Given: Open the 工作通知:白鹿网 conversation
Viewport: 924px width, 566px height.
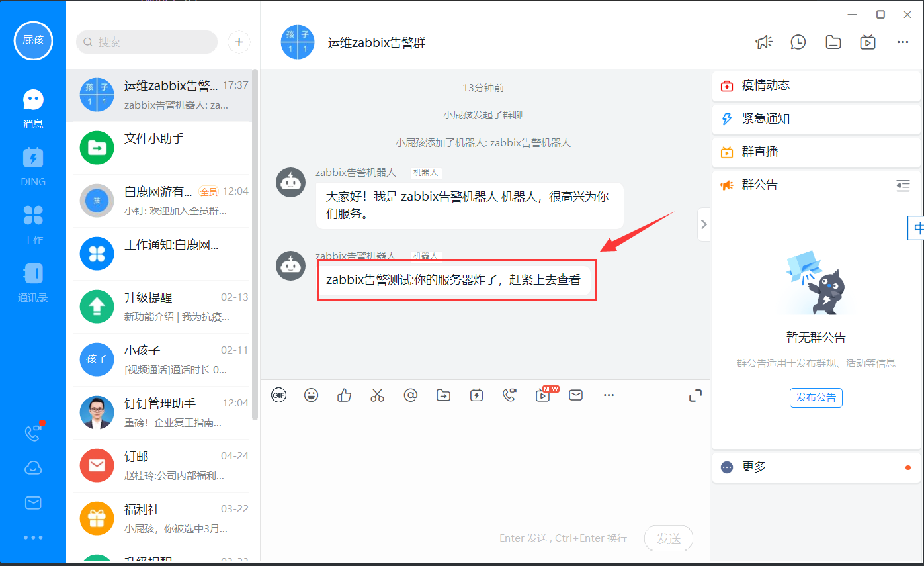Looking at the screenshot, I should coord(159,254).
